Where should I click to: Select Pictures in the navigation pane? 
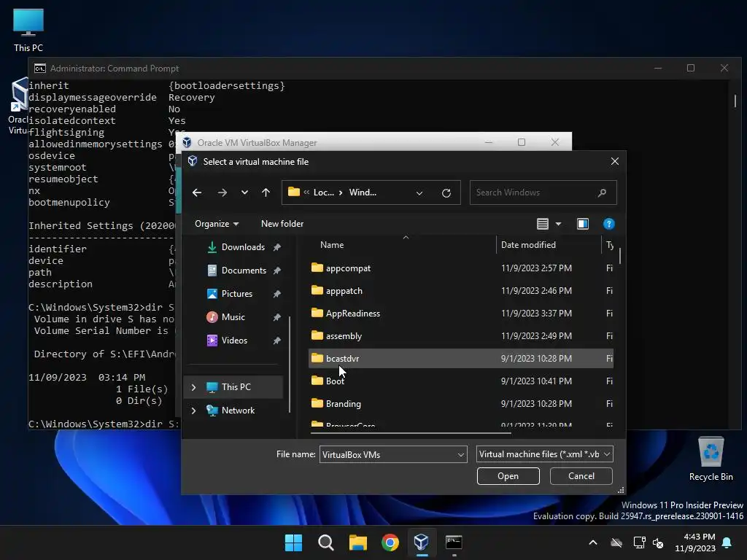click(237, 294)
